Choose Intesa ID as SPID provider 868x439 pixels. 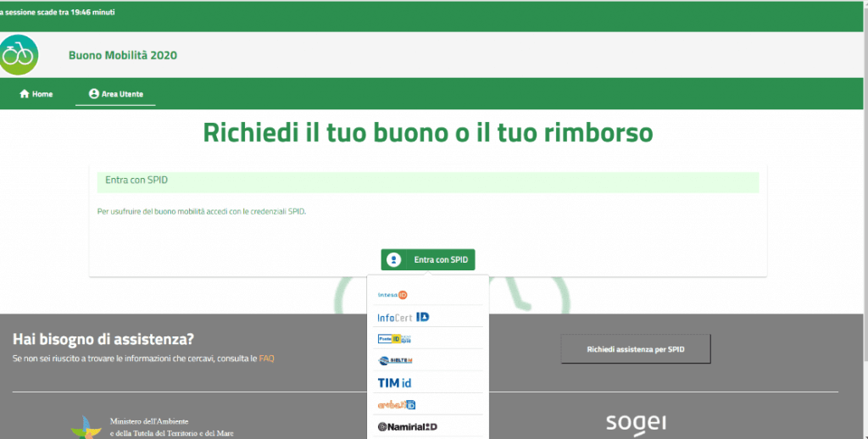[x=392, y=295]
